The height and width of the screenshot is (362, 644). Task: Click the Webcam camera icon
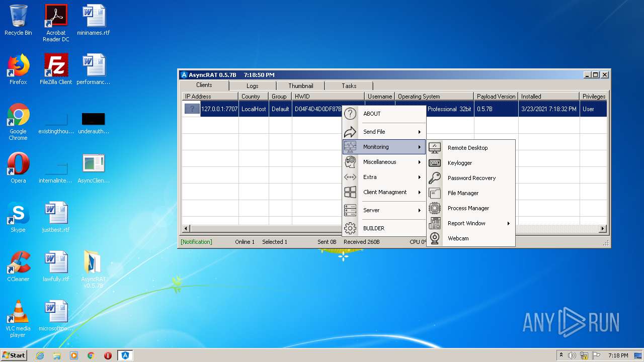pyautogui.click(x=435, y=238)
